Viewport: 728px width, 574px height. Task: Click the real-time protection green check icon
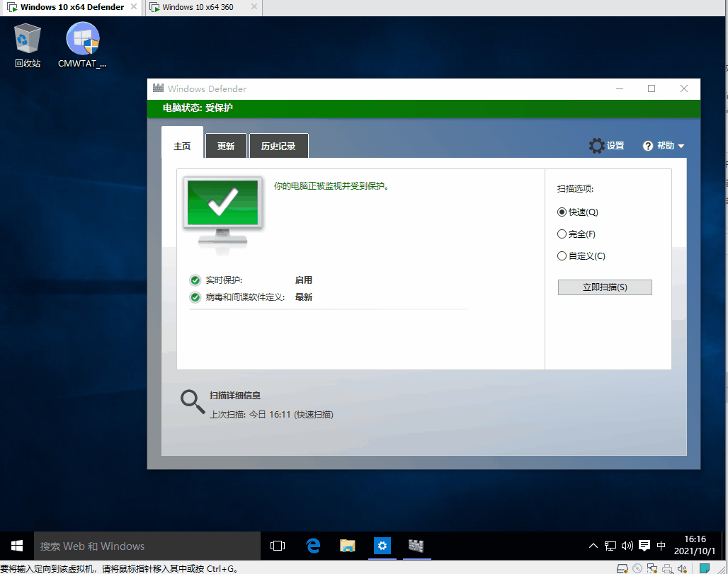pyautogui.click(x=195, y=280)
